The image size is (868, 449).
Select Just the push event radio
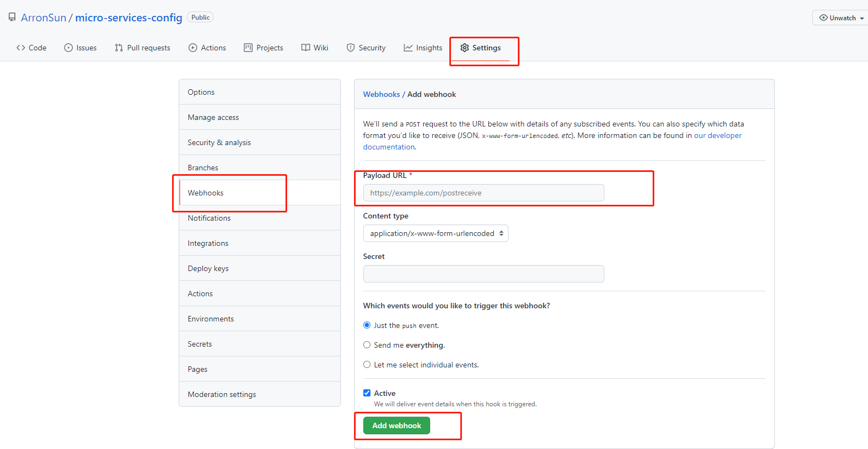pos(367,325)
